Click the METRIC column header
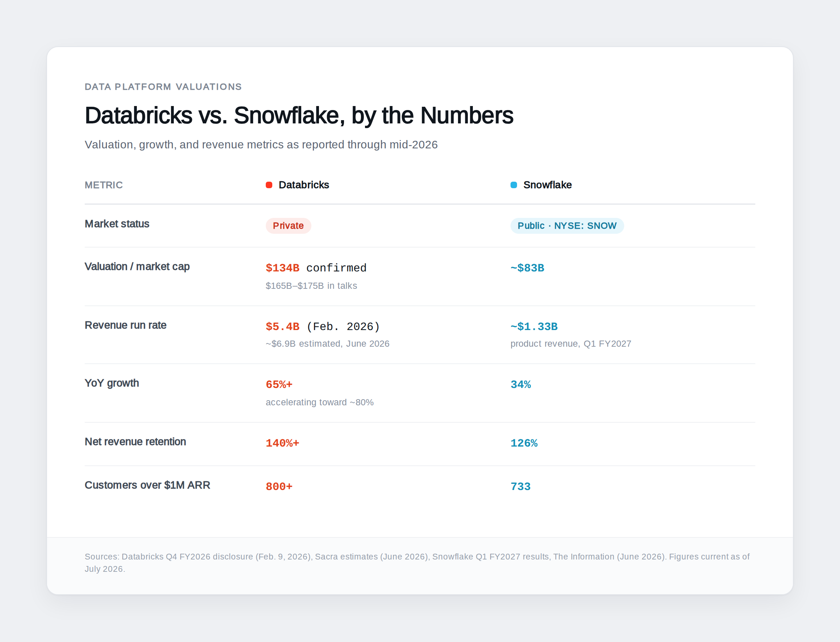 [104, 185]
